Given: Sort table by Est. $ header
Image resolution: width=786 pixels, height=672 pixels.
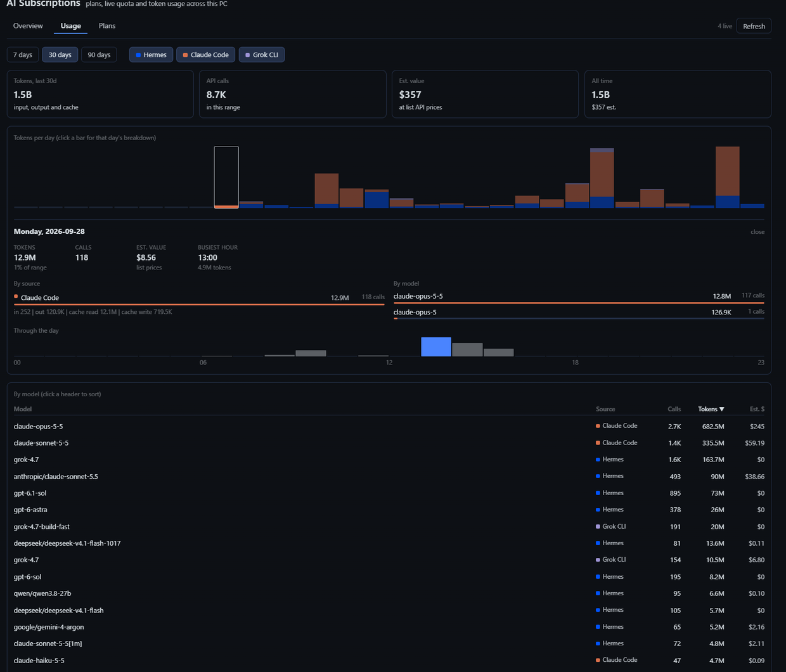Looking at the screenshot, I should 757,409.
